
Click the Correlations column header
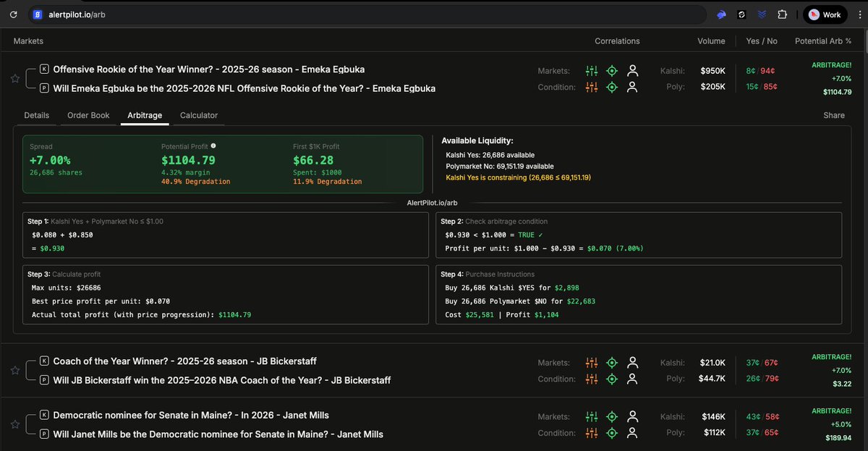(x=617, y=41)
